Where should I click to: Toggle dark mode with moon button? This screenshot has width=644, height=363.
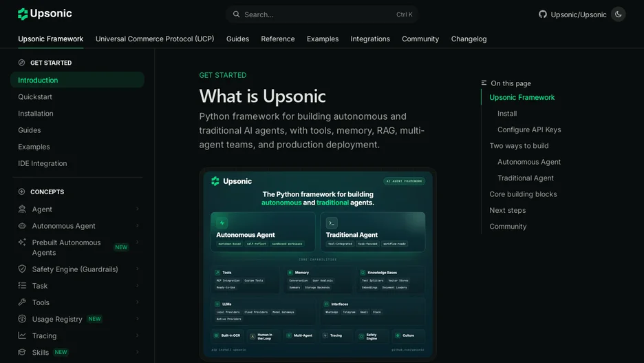pyautogui.click(x=618, y=14)
